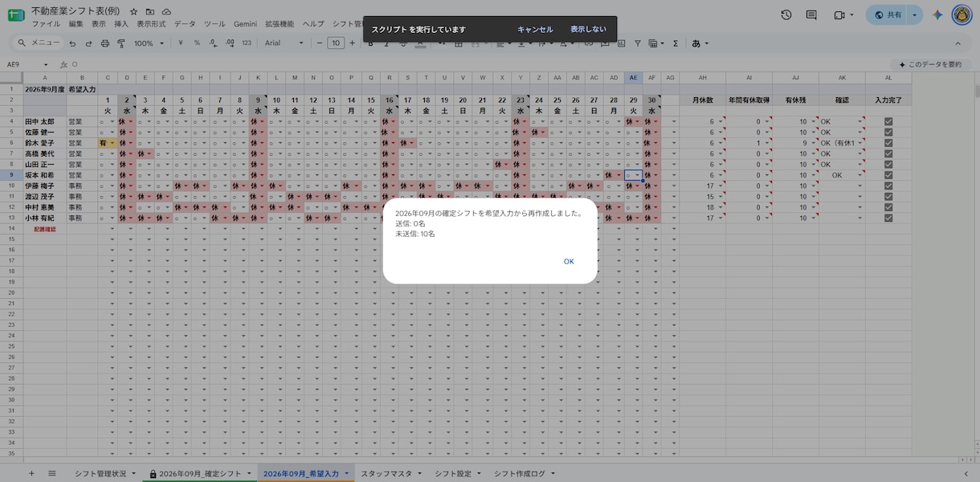Click the font size input field
Image resolution: width=980 pixels, height=482 pixels.
pyautogui.click(x=336, y=43)
